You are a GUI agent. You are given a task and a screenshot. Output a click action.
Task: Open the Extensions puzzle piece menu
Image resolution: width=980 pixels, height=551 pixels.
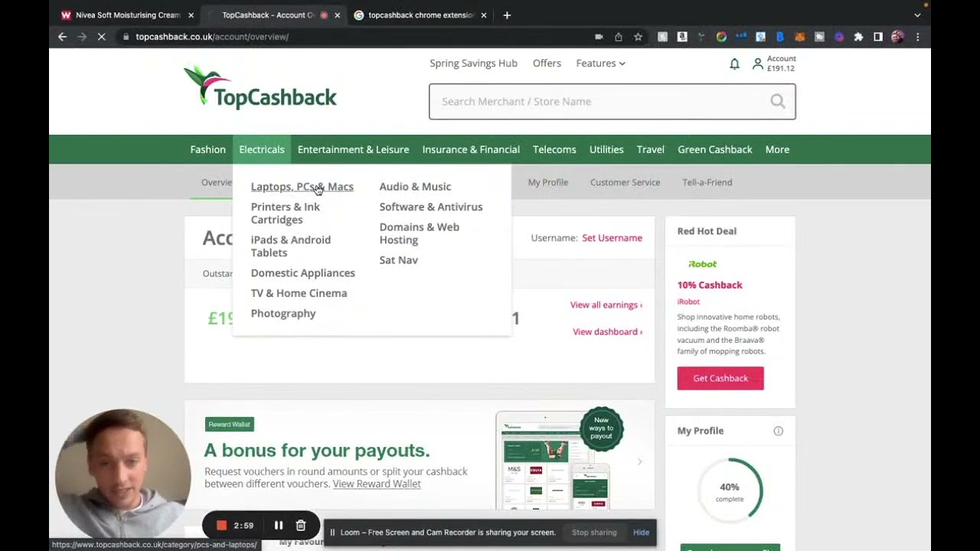pos(858,37)
